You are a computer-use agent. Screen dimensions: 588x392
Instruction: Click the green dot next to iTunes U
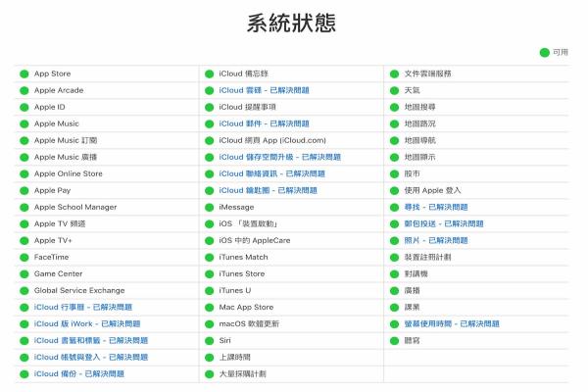coord(210,291)
